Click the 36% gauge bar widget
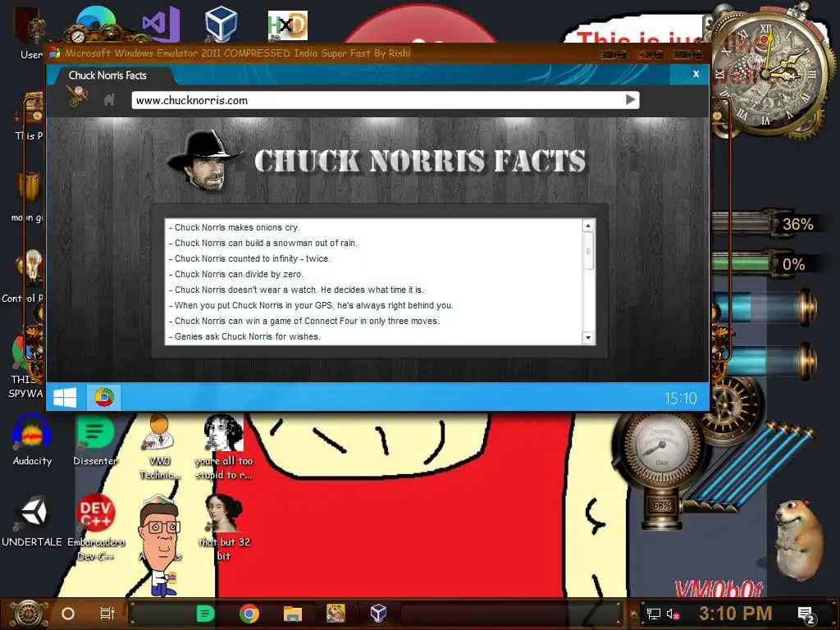Image resolution: width=840 pixels, height=630 pixels. point(766,223)
